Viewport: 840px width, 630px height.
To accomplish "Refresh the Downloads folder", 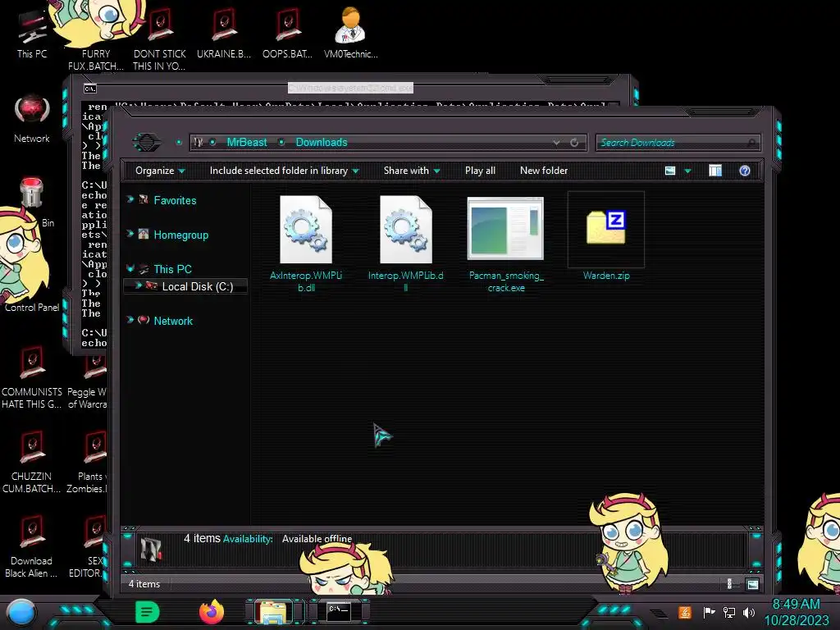I will click(574, 143).
